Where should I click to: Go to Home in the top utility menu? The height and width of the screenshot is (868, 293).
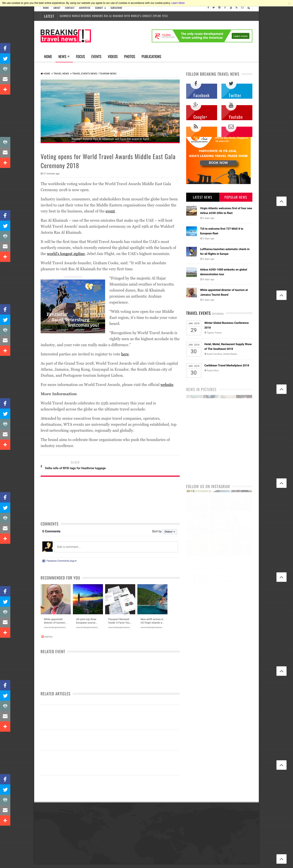pos(46,8)
